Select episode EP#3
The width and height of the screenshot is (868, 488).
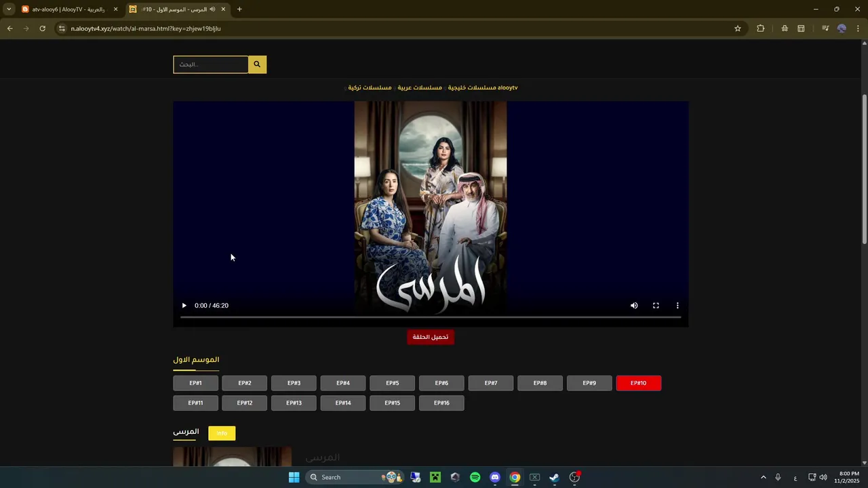294,383
